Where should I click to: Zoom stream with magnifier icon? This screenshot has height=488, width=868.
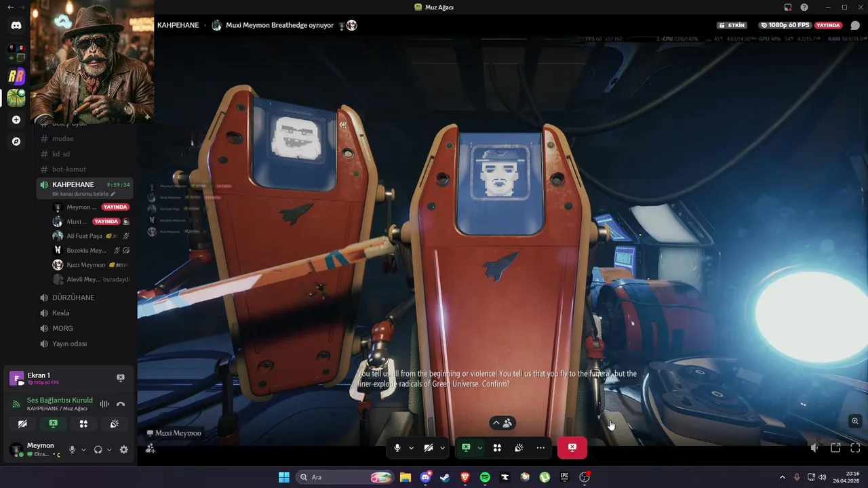point(855,421)
